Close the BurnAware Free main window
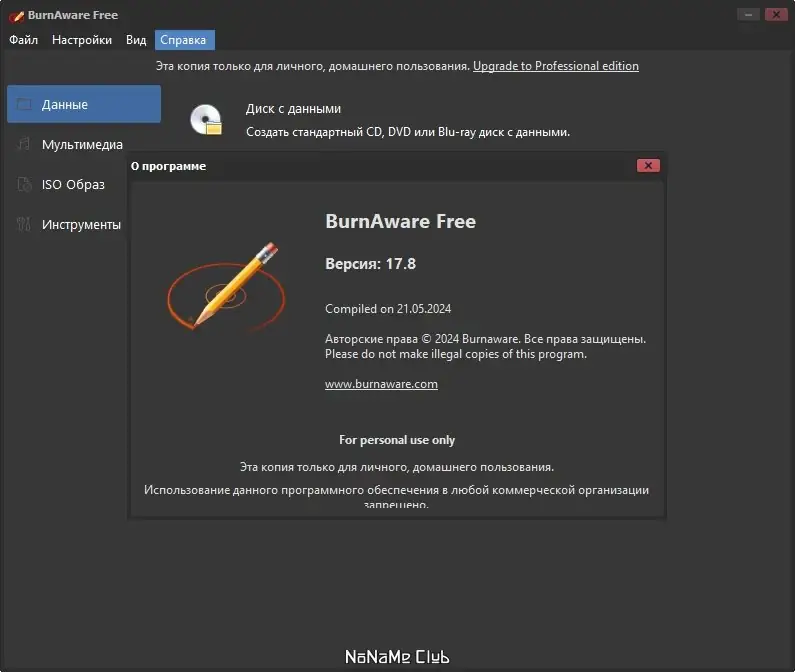The width and height of the screenshot is (795, 672). [x=776, y=15]
